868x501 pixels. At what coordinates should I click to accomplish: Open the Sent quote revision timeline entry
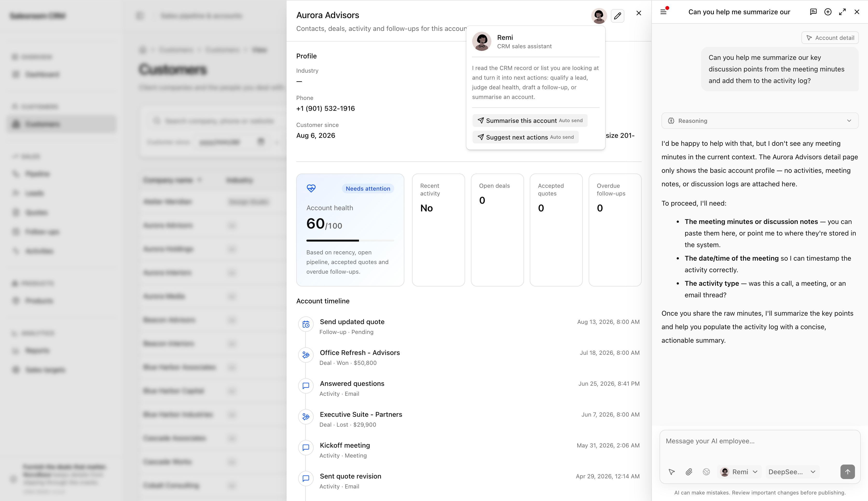click(351, 476)
